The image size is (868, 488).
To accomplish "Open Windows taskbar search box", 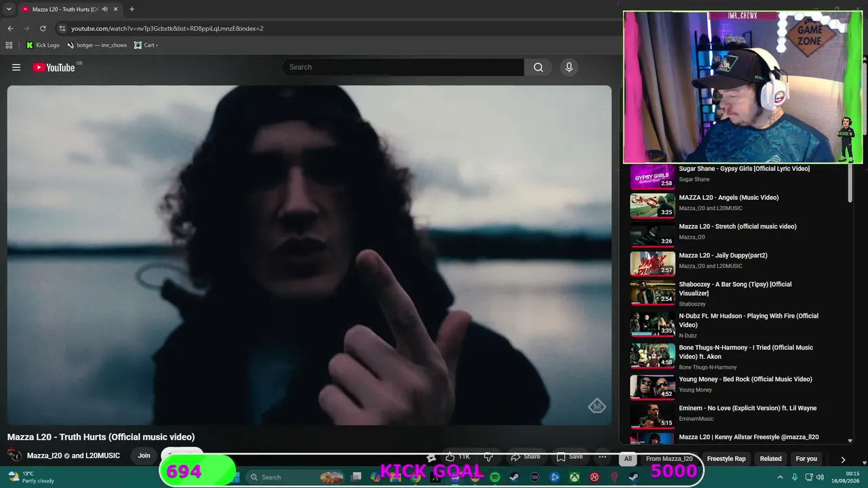I will pos(296,477).
